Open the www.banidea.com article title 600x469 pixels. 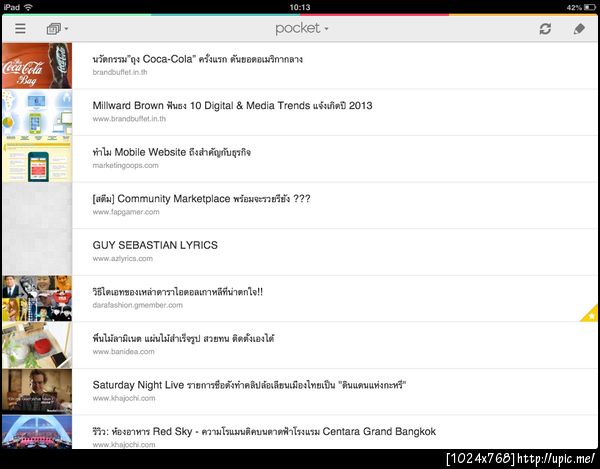(x=183, y=339)
